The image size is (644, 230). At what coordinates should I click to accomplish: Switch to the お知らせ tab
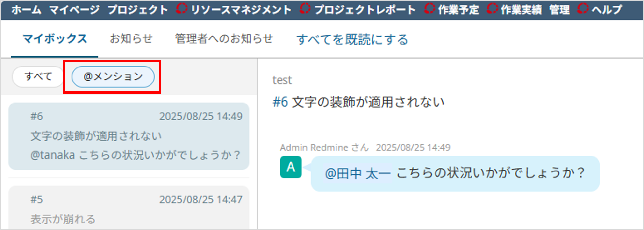pos(131,39)
